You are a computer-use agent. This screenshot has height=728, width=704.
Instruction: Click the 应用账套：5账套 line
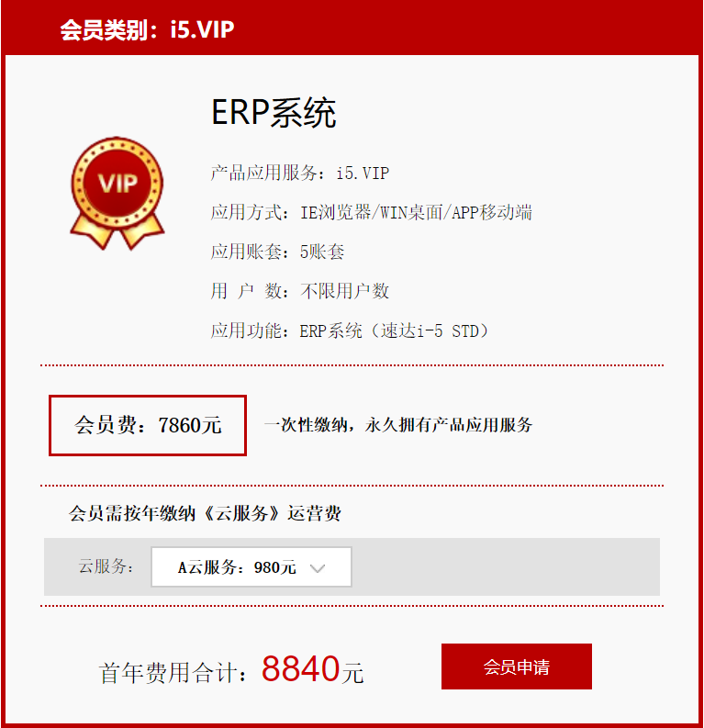point(277,252)
